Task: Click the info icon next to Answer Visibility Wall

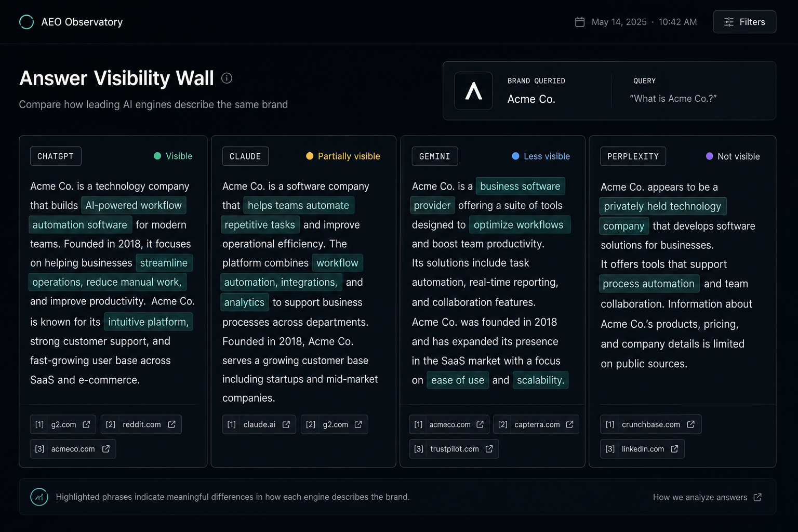Action: click(x=227, y=78)
